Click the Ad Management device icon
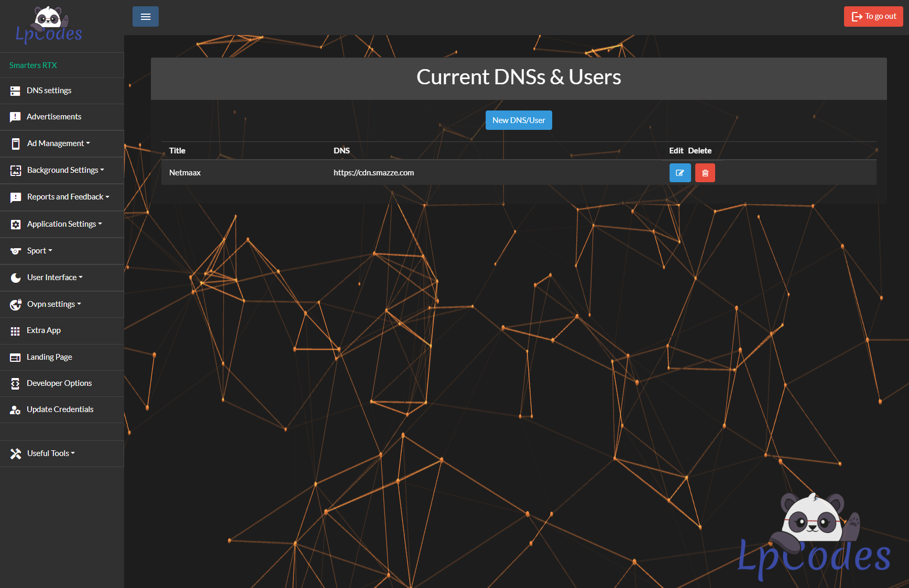Image resolution: width=909 pixels, height=588 pixels. click(16, 144)
